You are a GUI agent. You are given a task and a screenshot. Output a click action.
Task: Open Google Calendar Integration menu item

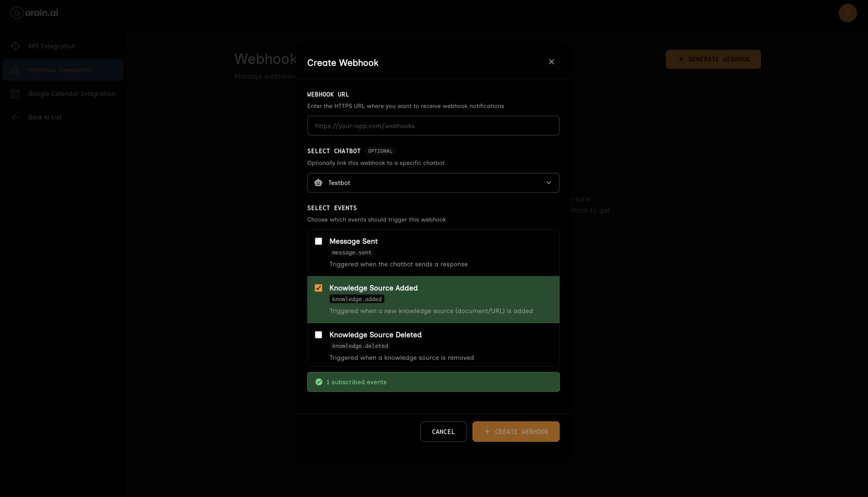71,94
